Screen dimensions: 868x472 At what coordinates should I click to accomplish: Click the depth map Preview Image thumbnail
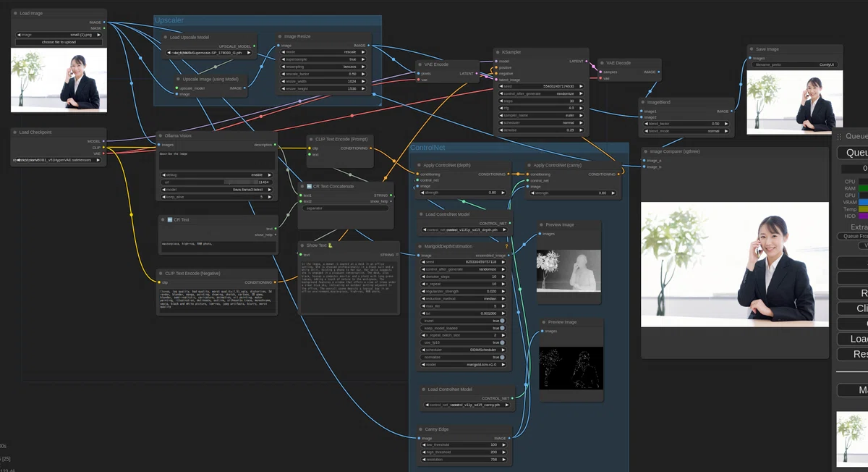coord(569,271)
